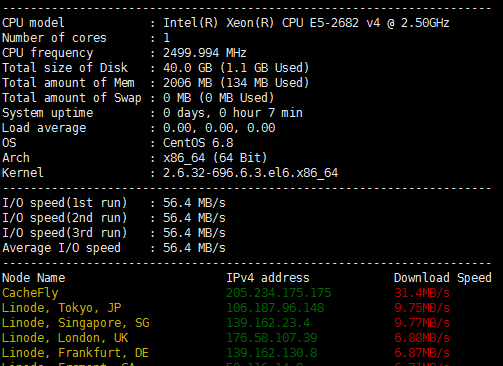Click the 9.77MB/s Singapore speed

(x=422, y=323)
